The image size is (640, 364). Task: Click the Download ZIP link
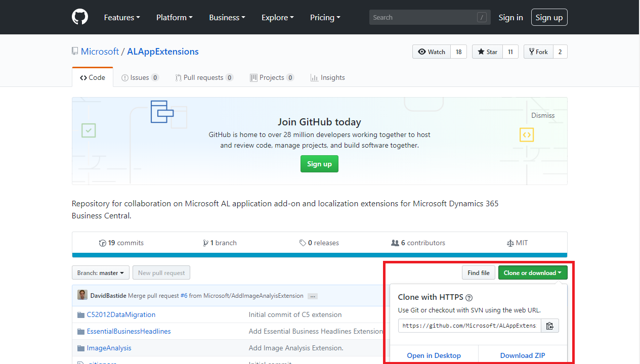pyautogui.click(x=523, y=355)
